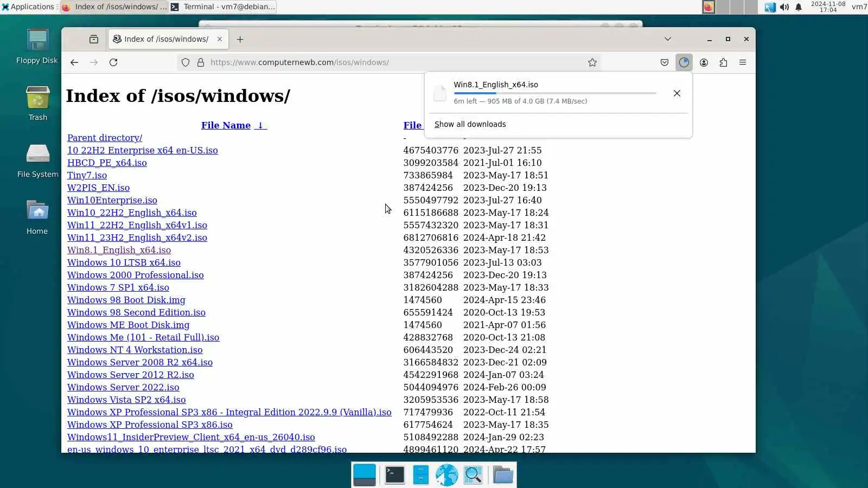Viewport: 868px width, 488px height.
Task: Open the Extensions puzzle-piece menu
Action: (x=723, y=62)
